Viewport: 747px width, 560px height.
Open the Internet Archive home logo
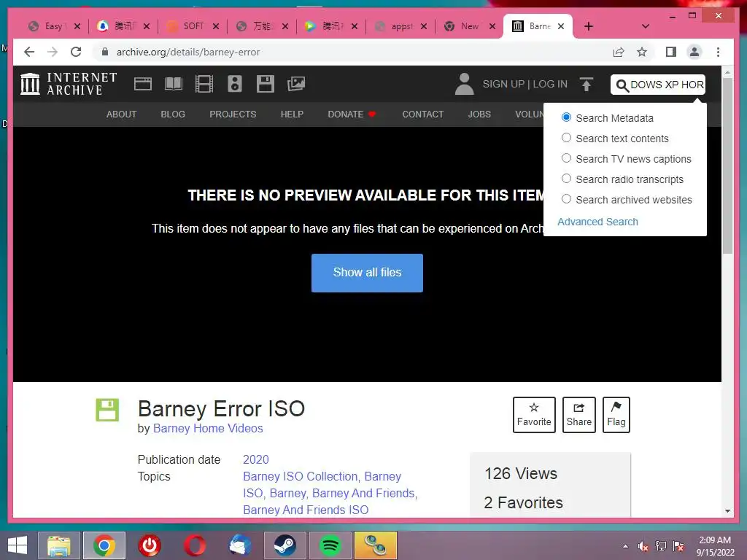click(69, 84)
